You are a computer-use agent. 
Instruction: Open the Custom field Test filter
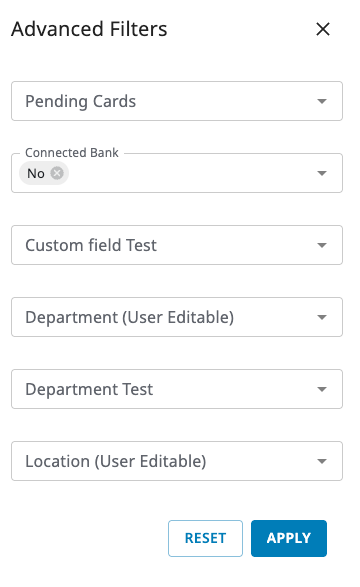(x=177, y=245)
